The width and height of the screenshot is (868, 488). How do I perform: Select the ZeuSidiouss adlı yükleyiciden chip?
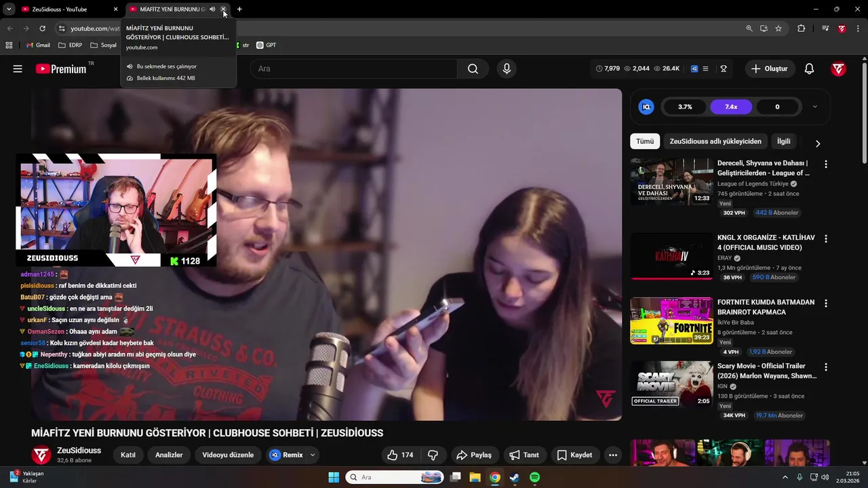(x=715, y=141)
